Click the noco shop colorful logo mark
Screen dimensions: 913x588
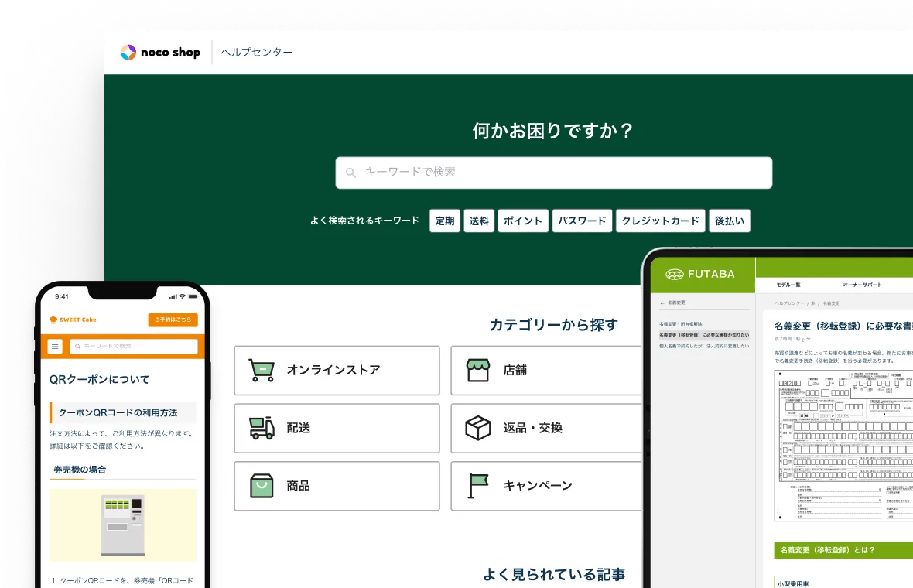tap(127, 52)
